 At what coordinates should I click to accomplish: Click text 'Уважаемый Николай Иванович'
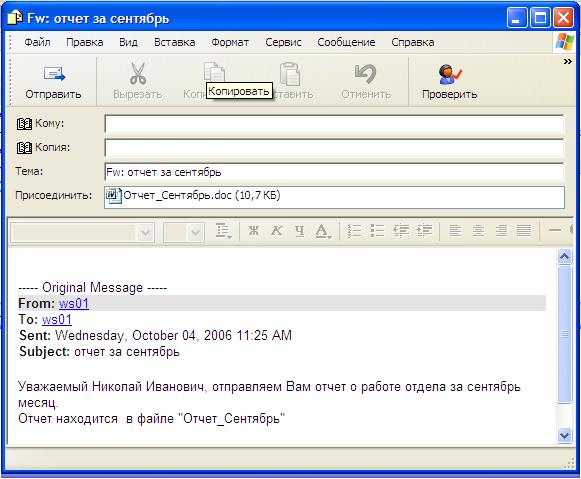pos(111,387)
